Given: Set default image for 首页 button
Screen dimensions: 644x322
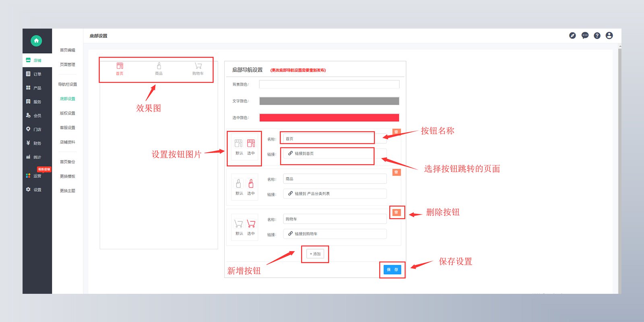Looking at the screenshot, I should pos(239,143).
